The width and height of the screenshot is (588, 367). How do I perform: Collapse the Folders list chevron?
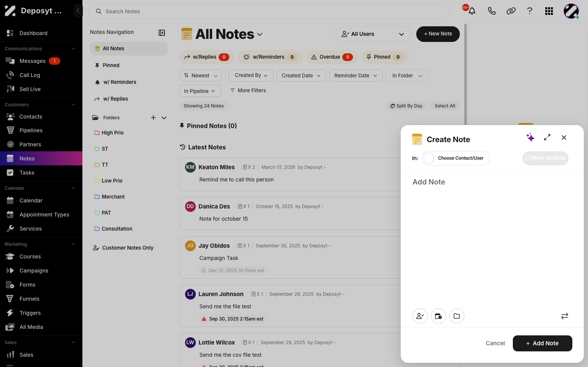[x=164, y=118]
